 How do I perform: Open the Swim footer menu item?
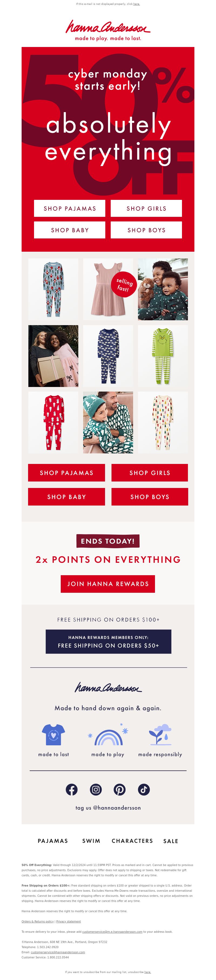[91, 841]
